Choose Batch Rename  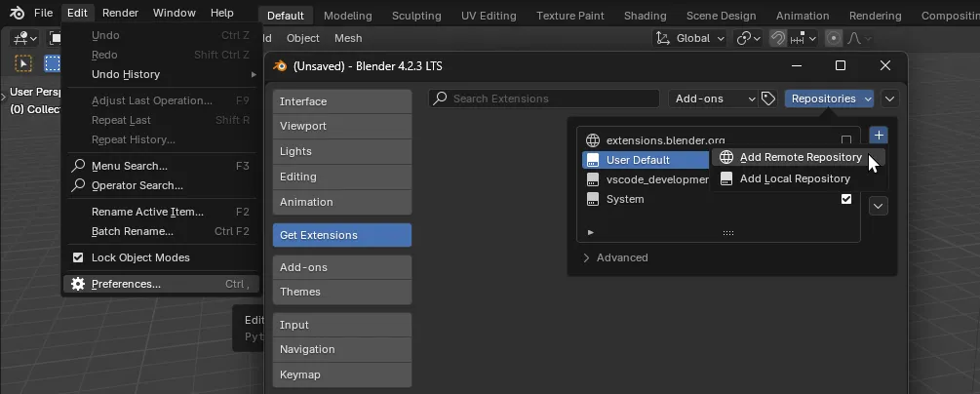tap(162, 231)
